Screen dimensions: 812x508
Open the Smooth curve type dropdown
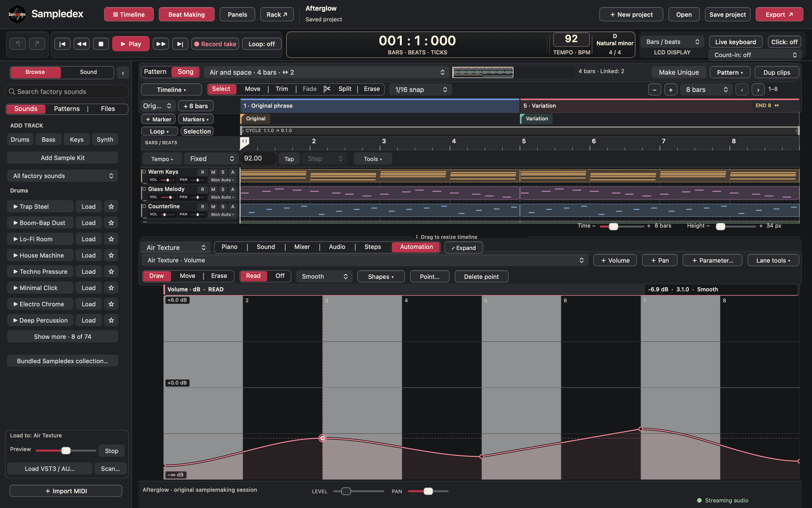tap(324, 277)
